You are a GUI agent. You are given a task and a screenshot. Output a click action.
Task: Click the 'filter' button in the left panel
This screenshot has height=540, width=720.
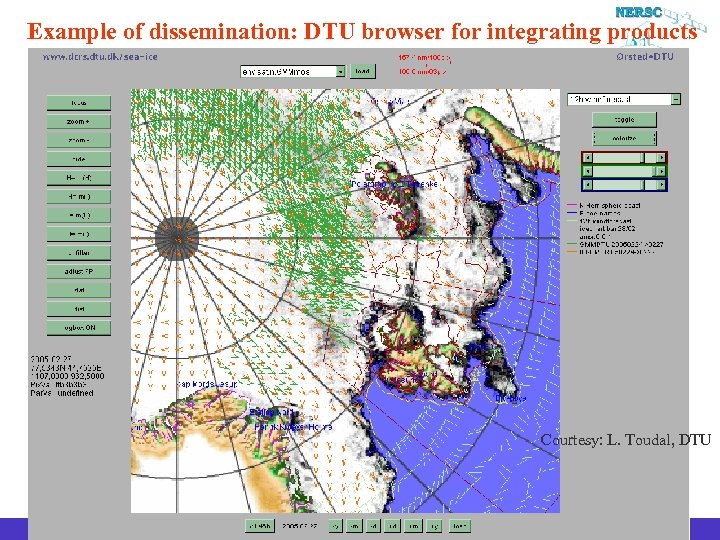[x=79, y=253]
